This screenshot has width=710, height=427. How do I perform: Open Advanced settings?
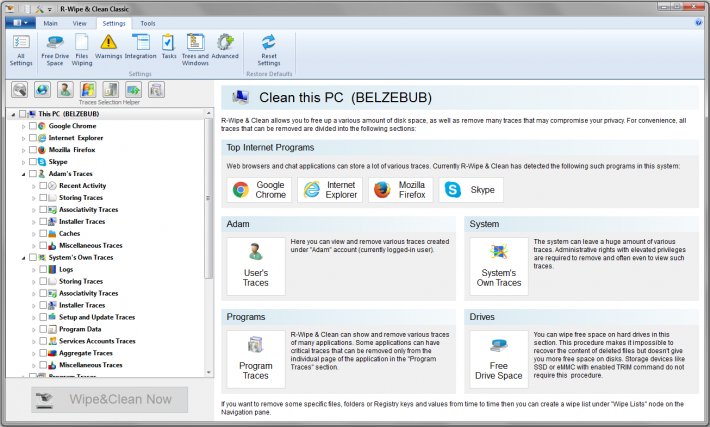[225, 47]
